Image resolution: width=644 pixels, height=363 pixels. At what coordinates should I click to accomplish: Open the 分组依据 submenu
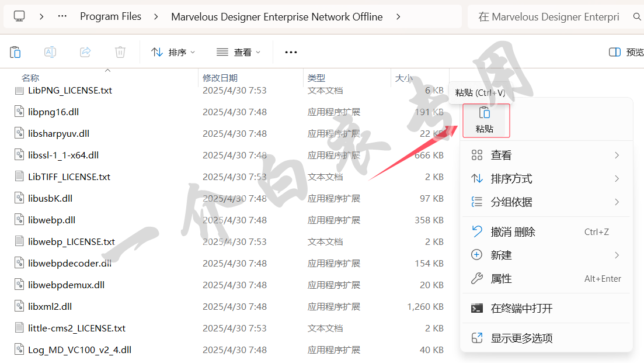coord(546,202)
